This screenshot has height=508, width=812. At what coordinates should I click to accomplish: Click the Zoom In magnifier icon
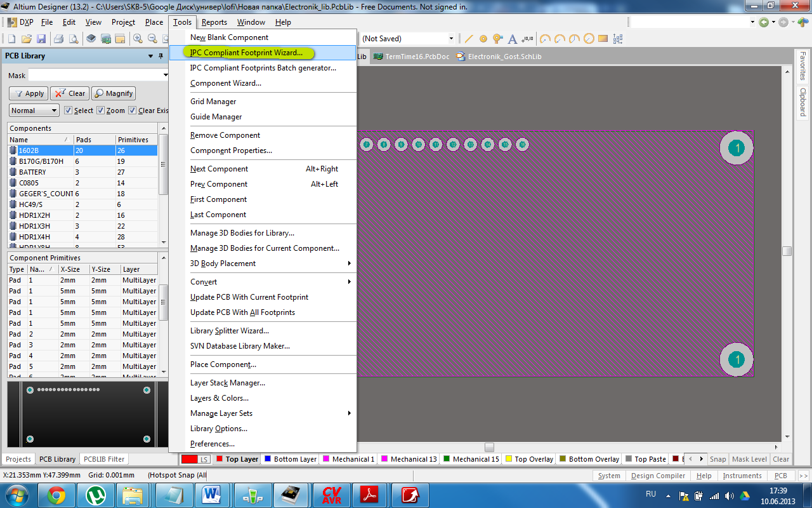click(x=138, y=39)
